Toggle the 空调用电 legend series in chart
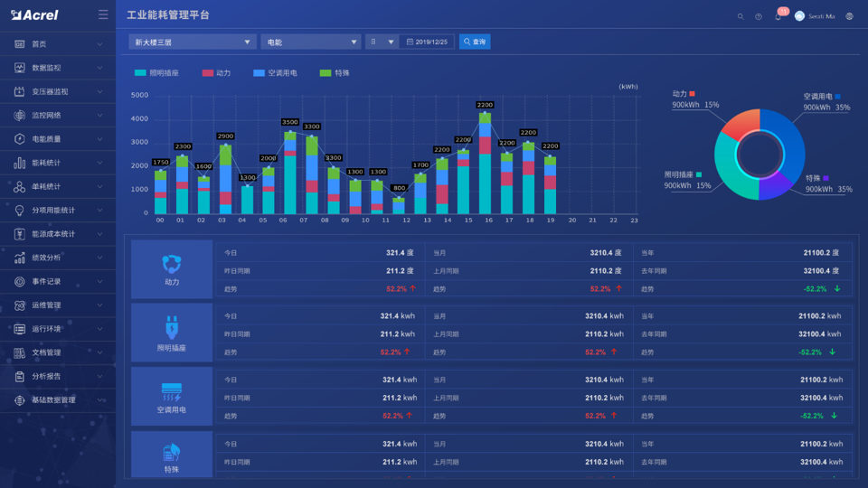868x488 pixels. coord(275,73)
